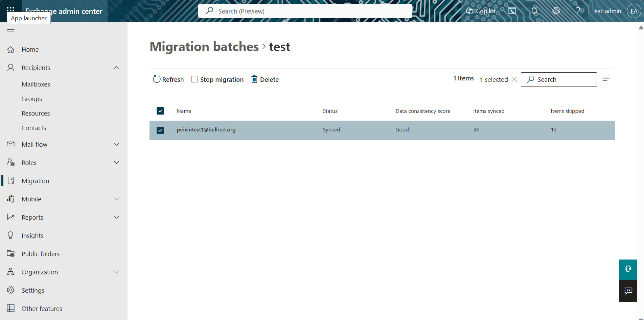Toggle the select-all checkbox in the table header
Image resolution: width=644 pixels, height=320 pixels.
pos(160,111)
